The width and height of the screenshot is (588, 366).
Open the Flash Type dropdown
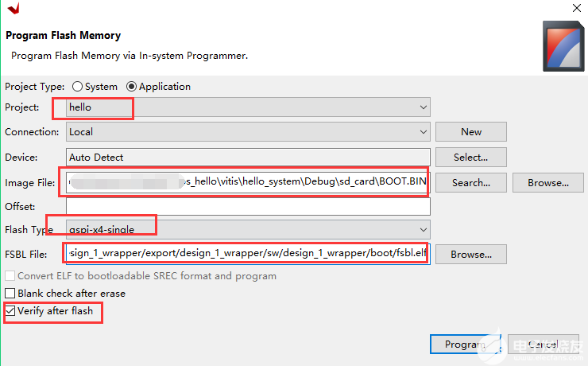(x=246, y=230)
